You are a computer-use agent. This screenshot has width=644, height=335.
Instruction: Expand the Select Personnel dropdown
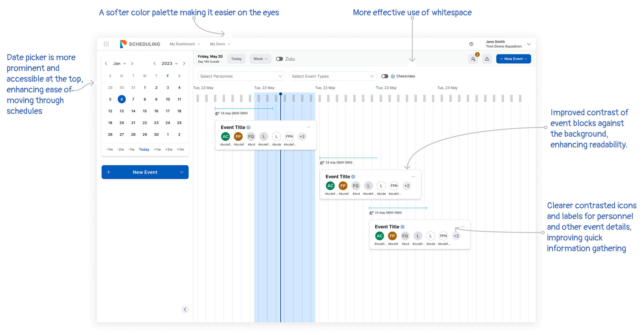pos(241,76)
